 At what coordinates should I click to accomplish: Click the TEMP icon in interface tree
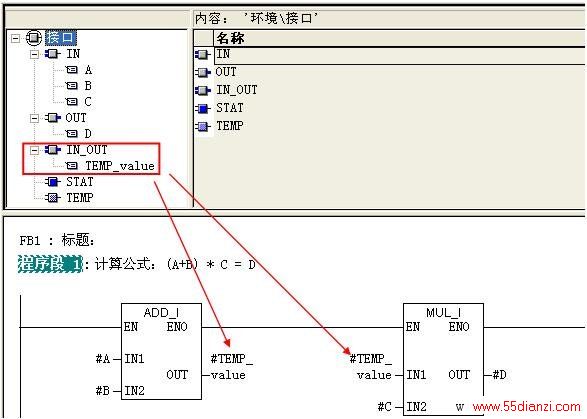[53, 198]
